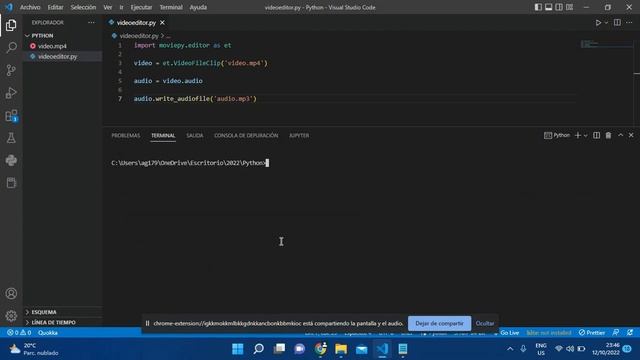The image size is (640, 360).
Task: Open Mail app from taskbar
Action: (362, 349)
